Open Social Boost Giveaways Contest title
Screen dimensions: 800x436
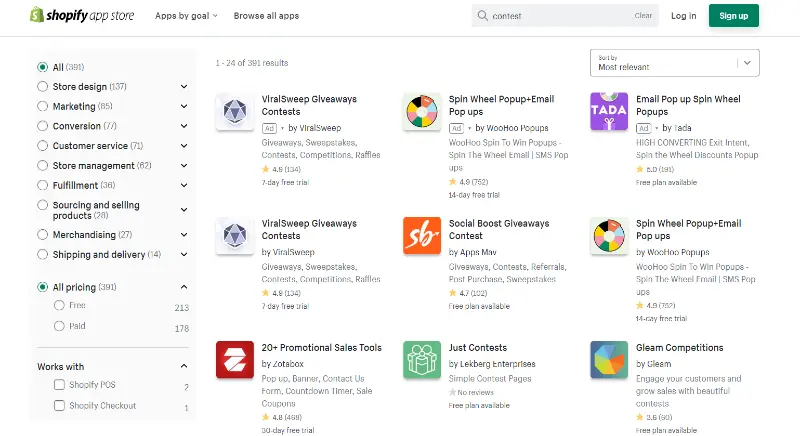499,229
